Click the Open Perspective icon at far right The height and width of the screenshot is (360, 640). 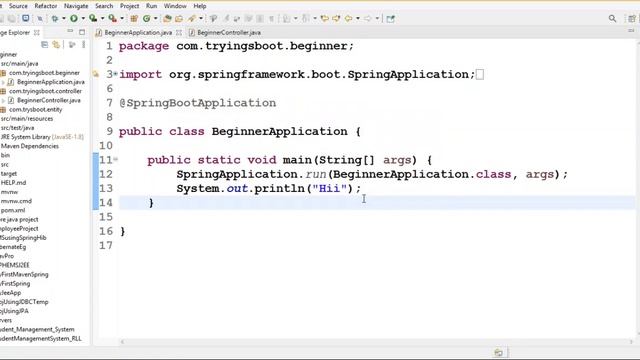[632, 18]
